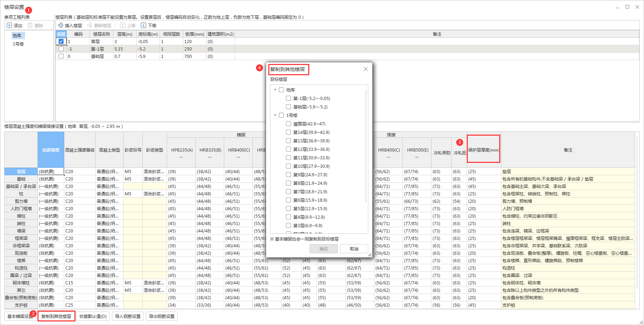This screenshot has width=644, height=325.
Task: Click C15 concrete grade of 砌体墙柱
Action: (80, 283)
